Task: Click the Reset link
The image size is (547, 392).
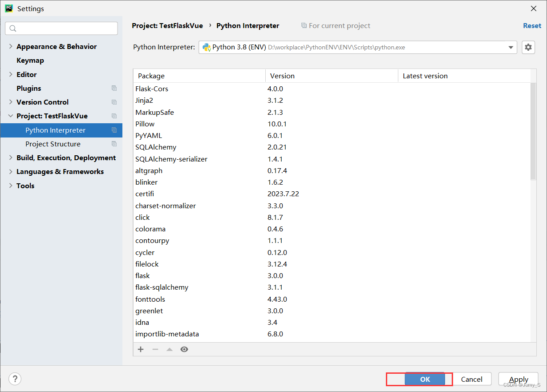Action: (x=532, y=25)
